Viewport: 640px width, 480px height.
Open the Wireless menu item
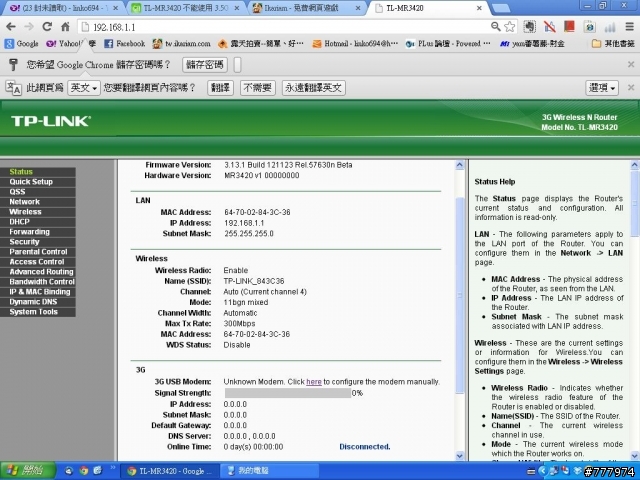[38, 212]
